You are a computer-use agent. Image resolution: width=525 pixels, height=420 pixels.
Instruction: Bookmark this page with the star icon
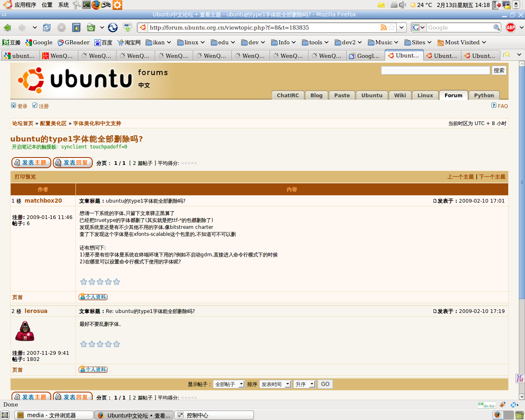(x=392, y=27)
